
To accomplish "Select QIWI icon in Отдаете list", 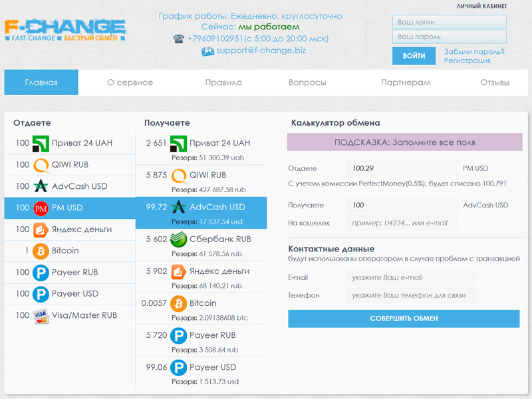I will (x=41, y=165).
